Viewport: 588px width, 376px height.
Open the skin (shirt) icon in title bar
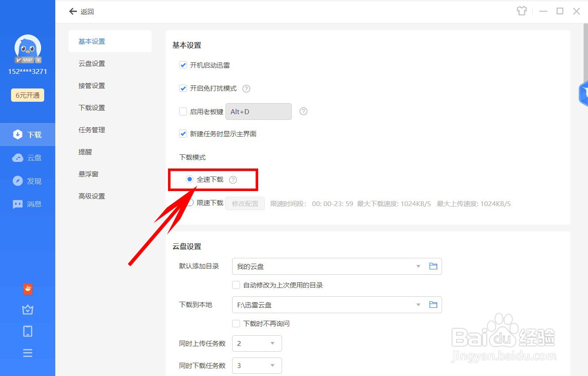click(522, 11)
